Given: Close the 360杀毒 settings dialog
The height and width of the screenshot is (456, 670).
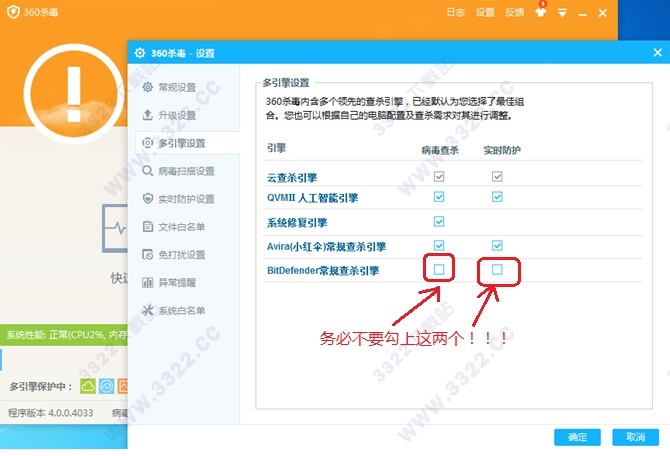Looking at the screenshot, I should 658,53.
